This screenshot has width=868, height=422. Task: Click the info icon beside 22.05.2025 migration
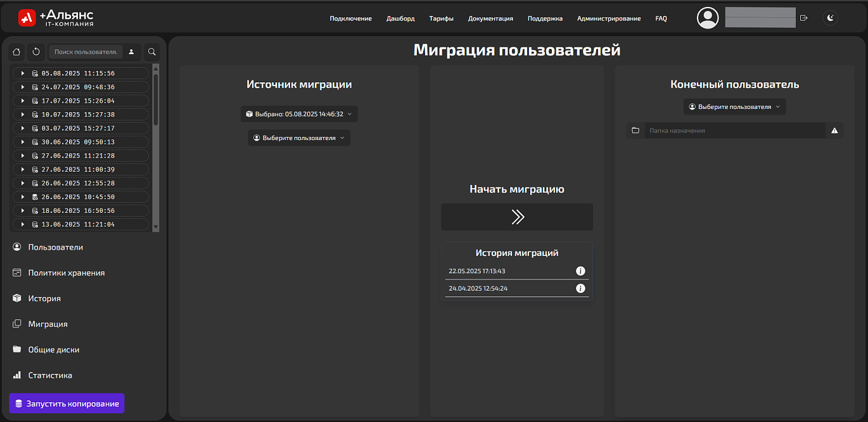580,271
